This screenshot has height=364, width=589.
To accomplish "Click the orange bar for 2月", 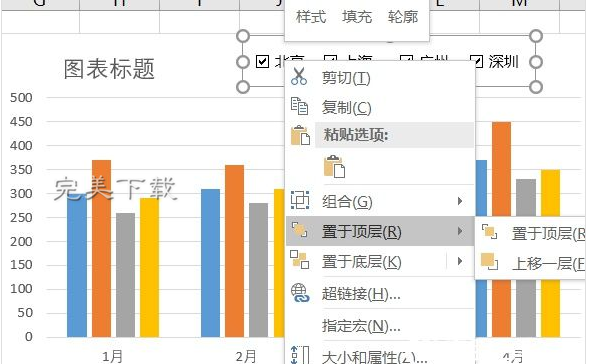I will point(234,251).
